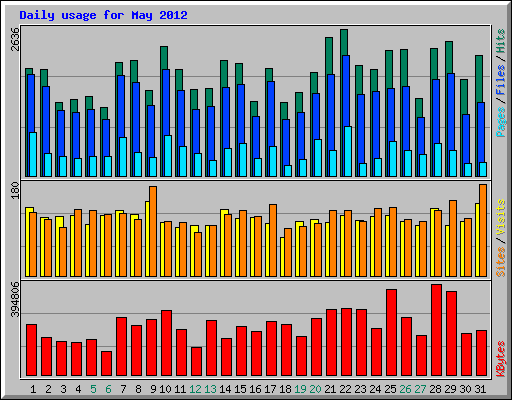Select the red KBytes bar for day 12
Image resolution: width=512 pixels, height=400 pixels.
point(196,361)
